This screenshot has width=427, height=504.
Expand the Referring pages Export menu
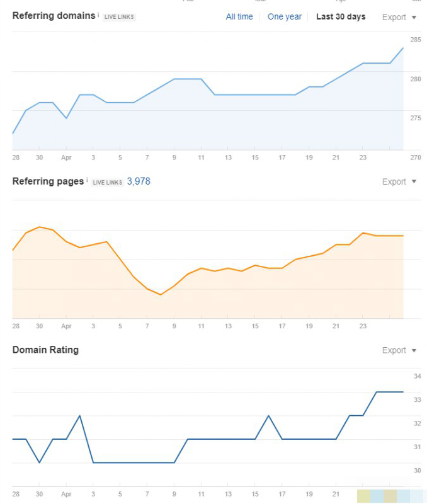(x=399, y=182)
